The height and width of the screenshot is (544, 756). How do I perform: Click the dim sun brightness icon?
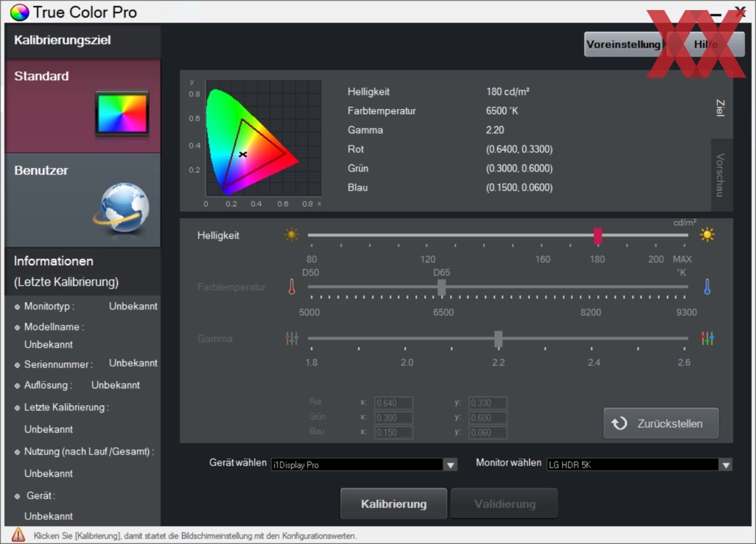[x=291, y=235]
